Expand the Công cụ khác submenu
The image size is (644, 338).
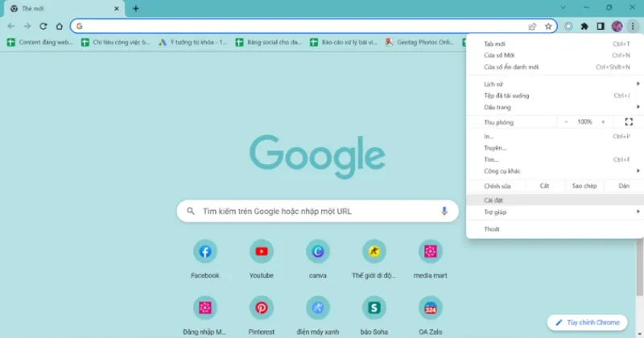pyautogui.click(x=555, y=171)
